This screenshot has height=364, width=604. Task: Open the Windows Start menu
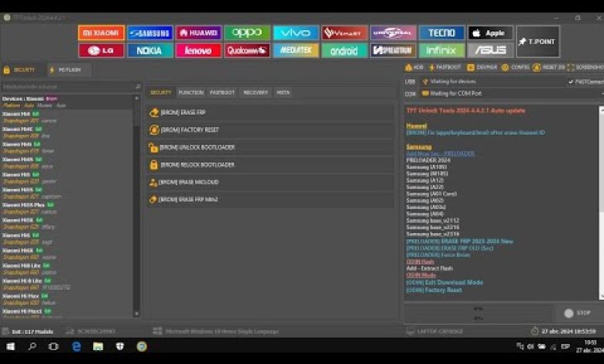tap(11, 346)
